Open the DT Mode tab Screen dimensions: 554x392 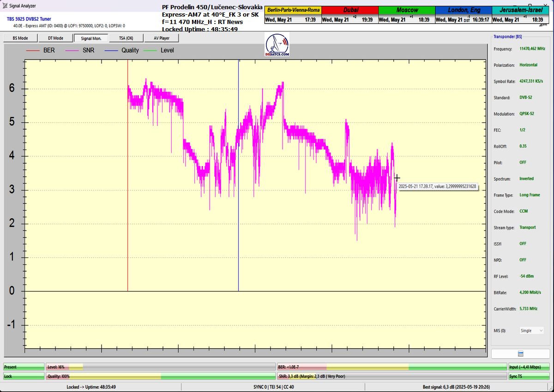pyautogui.click(x=55, y=38)
